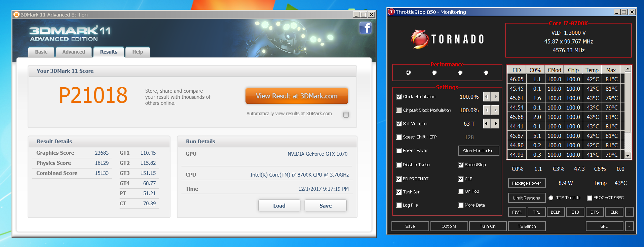Enable More Data checkbox
Viewport: 644px width, 247px height.
pos(461,205)
